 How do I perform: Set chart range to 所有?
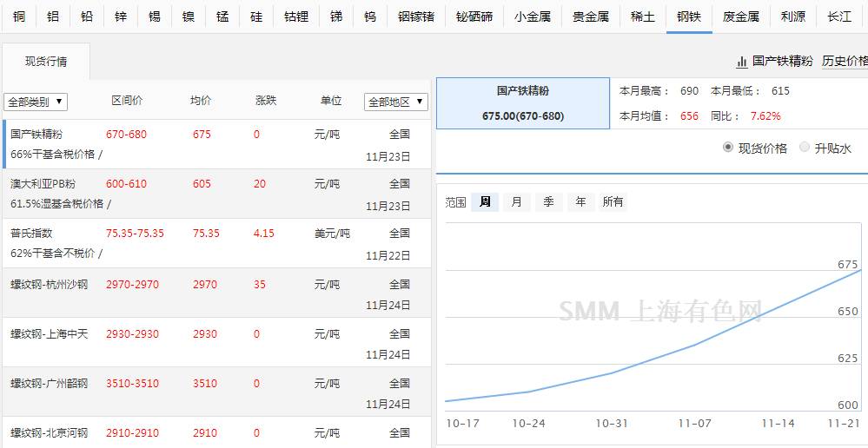click(613, 202)
